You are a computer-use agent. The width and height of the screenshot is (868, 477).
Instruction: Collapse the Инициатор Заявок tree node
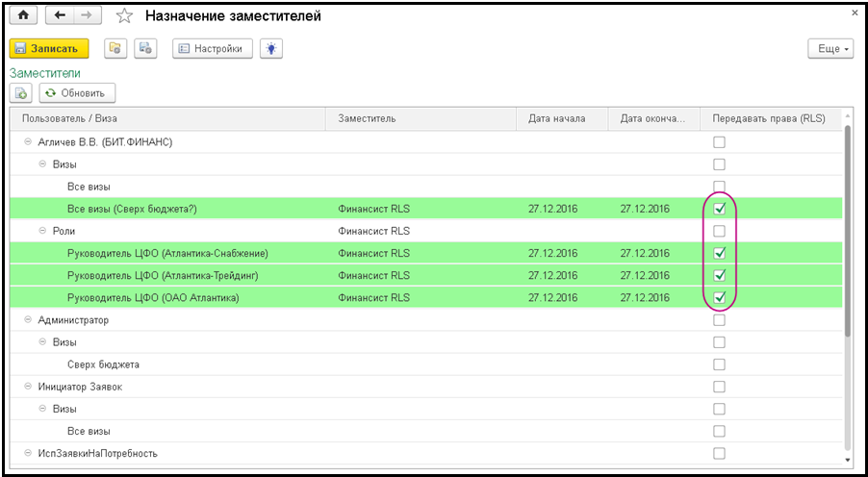click(x=27, y=387)
